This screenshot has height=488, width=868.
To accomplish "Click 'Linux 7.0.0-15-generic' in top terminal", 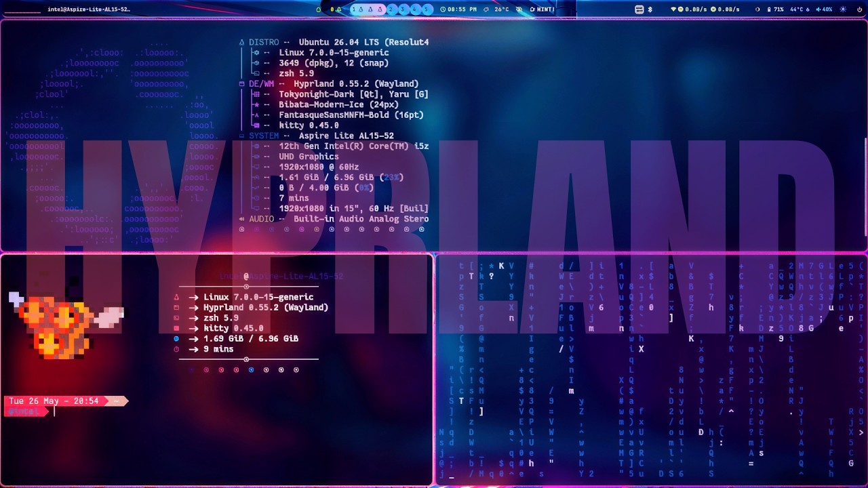I will click(334, 52).
